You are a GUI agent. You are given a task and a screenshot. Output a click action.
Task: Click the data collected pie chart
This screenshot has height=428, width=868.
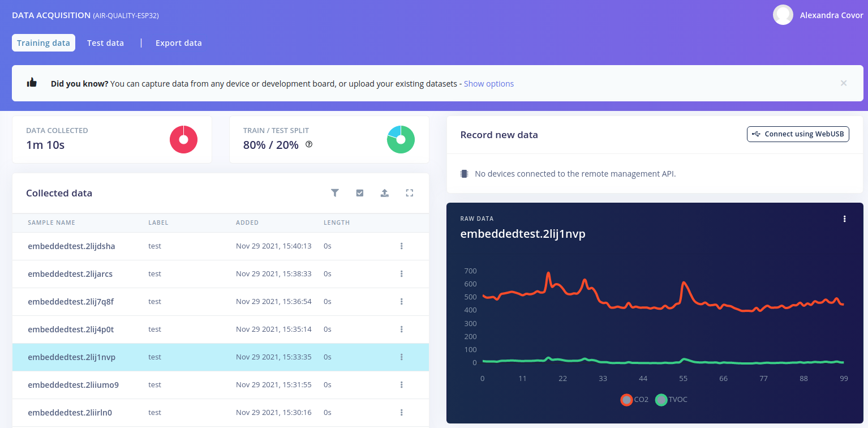[x=183, y=139]
